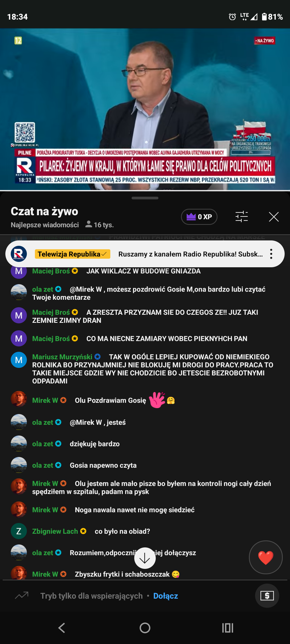Grab the chat panel drag handle
Screen dimensions: 290x644
pyautogui.click(x=145, y=198)
